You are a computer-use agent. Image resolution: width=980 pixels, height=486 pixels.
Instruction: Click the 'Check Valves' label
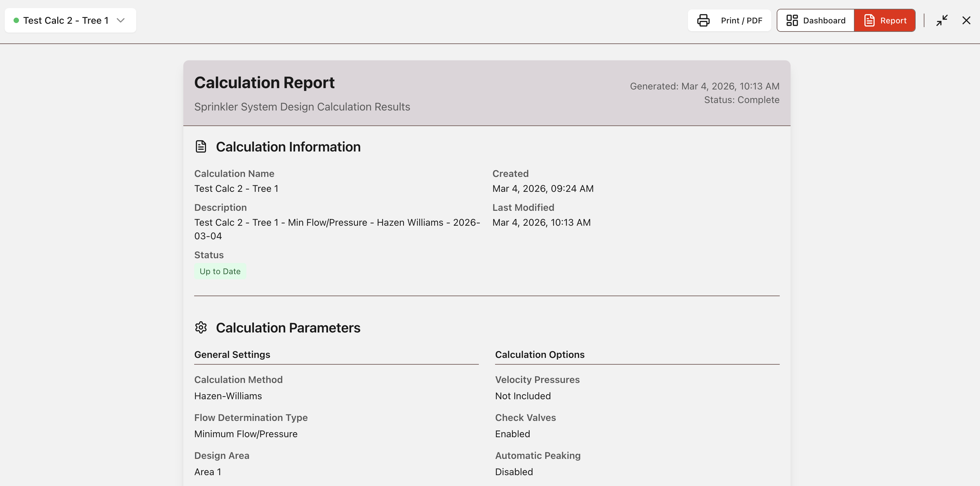click(x=525, y=418)
